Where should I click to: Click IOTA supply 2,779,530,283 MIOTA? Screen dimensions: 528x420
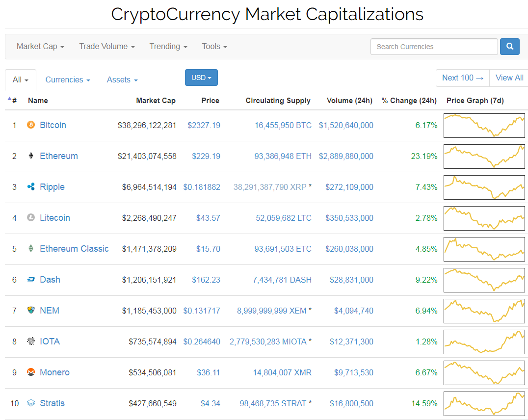(x=268, y=341)
